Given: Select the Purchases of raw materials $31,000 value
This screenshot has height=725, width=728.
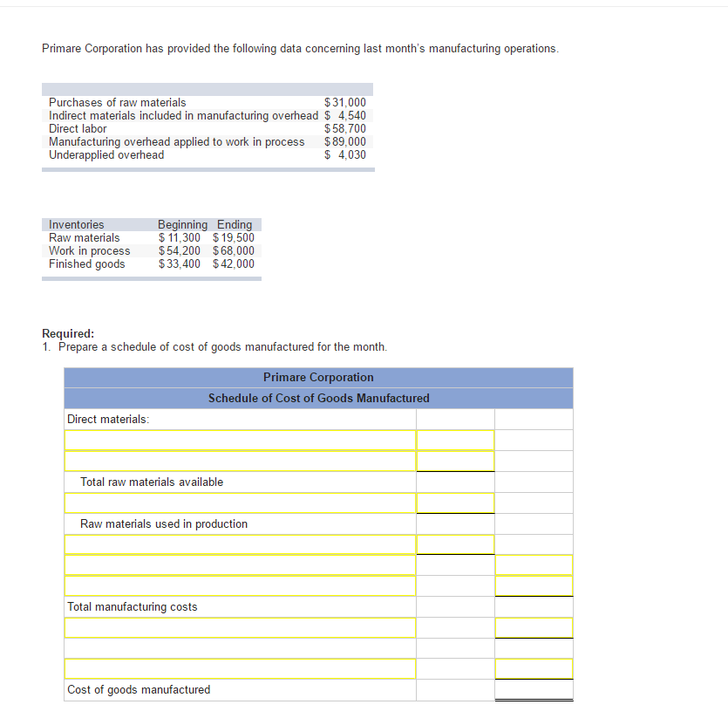Looking at the screenshot, I should click(345, 102).
